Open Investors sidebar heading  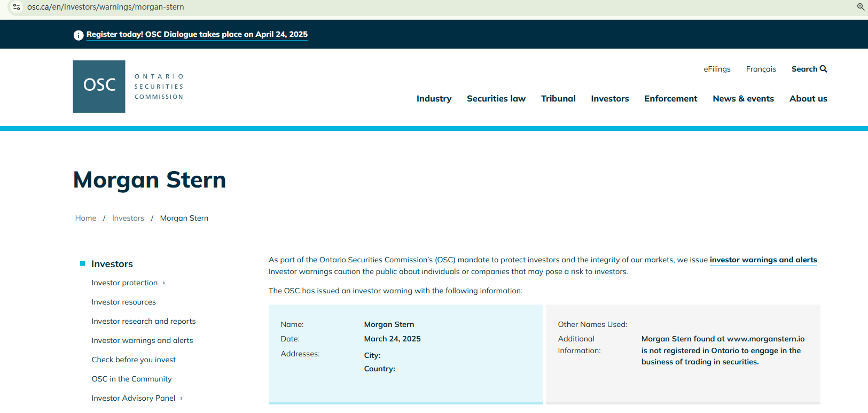[112, 264]
